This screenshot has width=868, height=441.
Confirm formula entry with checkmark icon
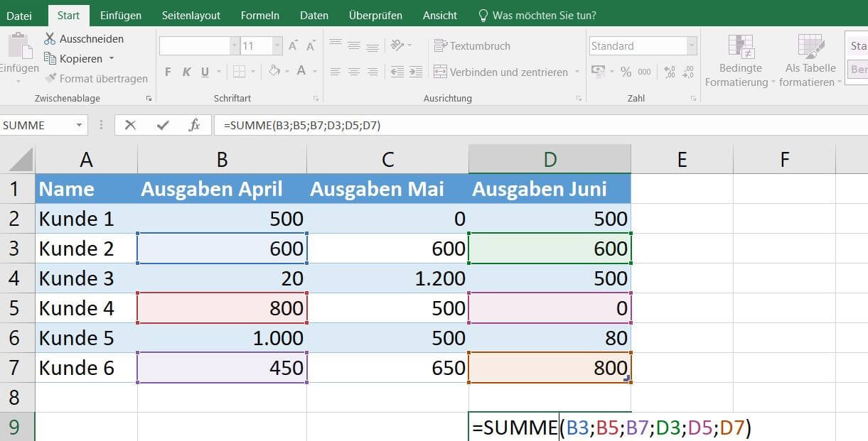pyautogui.click(x=163, y=125)
